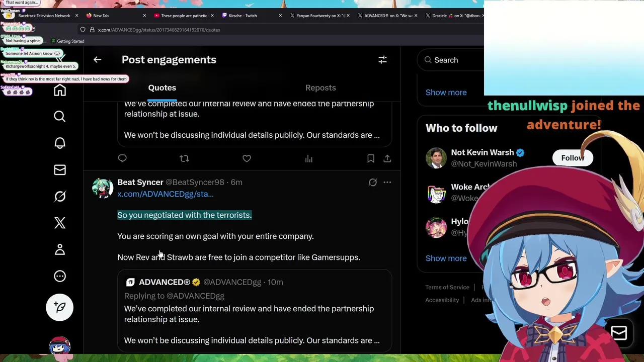
Task: Go back with the Post engagements arrow
Action: [x=97, y=60]
